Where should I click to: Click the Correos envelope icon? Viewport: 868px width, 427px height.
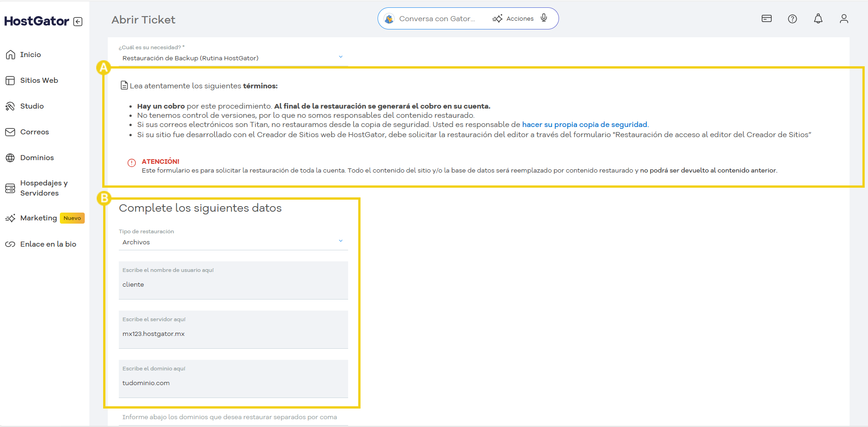point(11,132)
